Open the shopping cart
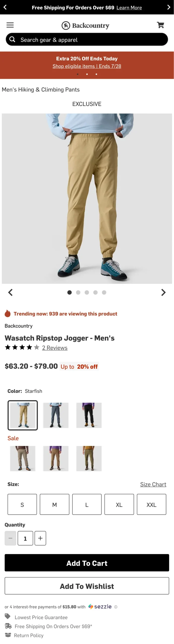Image resolution: width=174 pixels, height=644 pixels. point(160,25)
